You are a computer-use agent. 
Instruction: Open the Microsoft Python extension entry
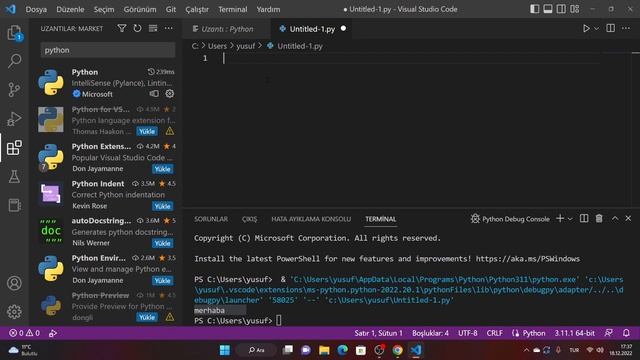(106, 83)
